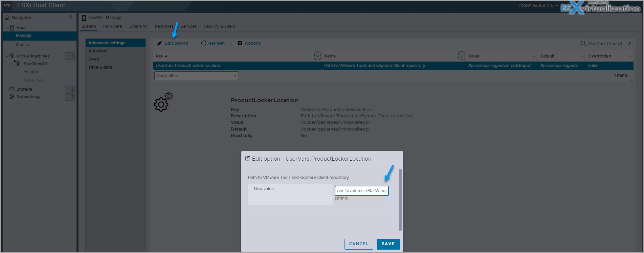Switch to the Security & users tab
This screenshot has height=253, width=644.
[x=219, y=26]
